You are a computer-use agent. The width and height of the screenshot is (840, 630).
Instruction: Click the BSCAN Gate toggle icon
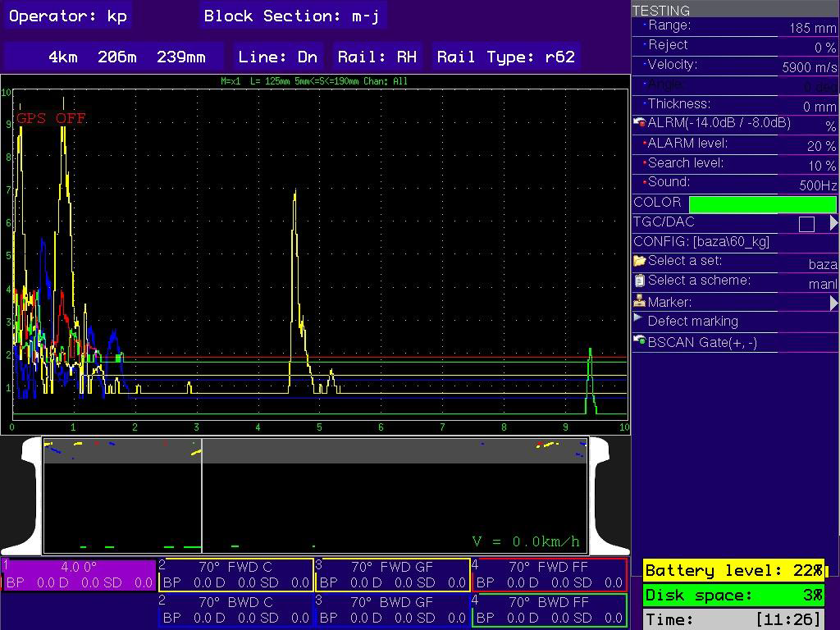tap(640, 341)
